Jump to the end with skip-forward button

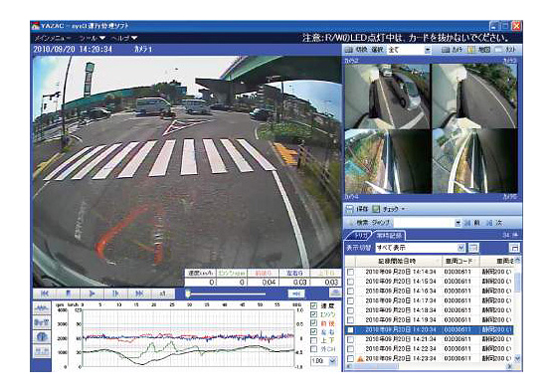pos(139,294)
